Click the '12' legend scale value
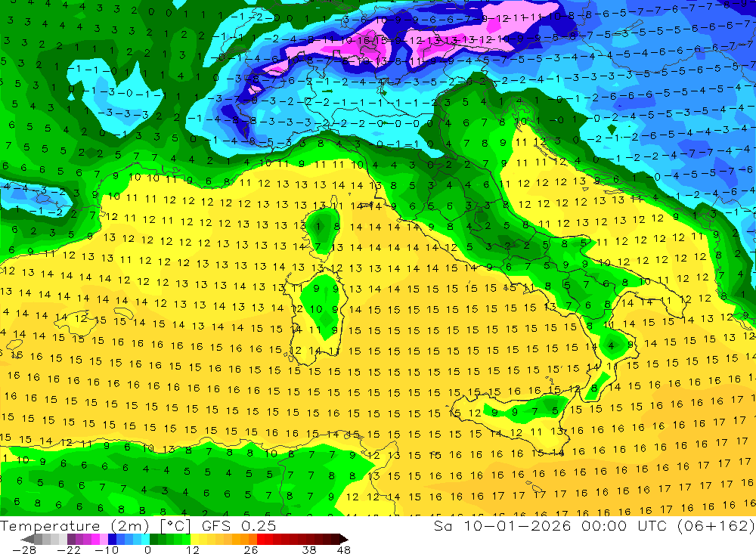This screenshot has width=756, height=554. pos(192,550)
